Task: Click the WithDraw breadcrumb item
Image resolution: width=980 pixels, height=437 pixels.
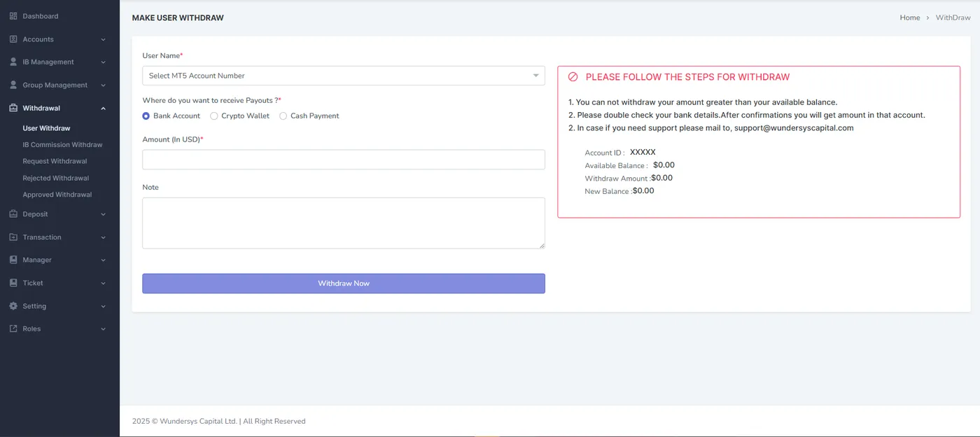Action: [953, 18]
